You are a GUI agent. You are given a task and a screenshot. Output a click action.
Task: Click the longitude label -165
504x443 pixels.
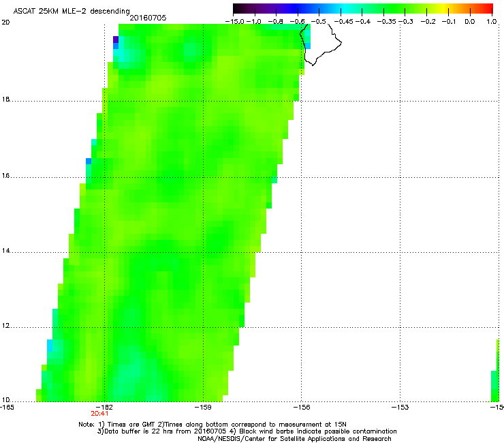7,408
